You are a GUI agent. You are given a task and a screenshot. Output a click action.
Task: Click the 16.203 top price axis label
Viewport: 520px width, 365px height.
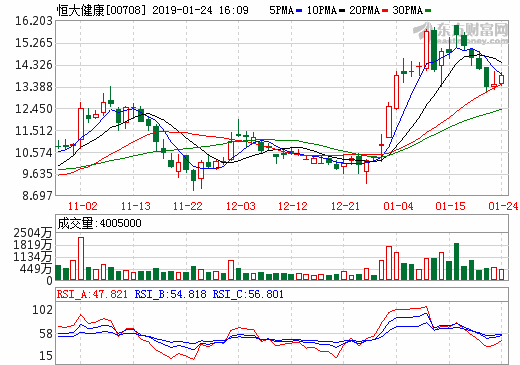point(34,21)
